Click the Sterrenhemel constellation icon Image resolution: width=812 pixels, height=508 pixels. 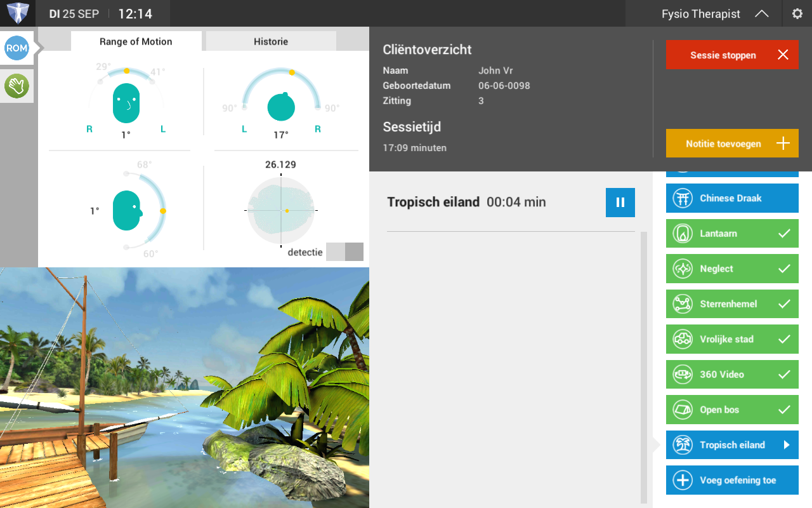pyautogui.click(x=683, y=304)
